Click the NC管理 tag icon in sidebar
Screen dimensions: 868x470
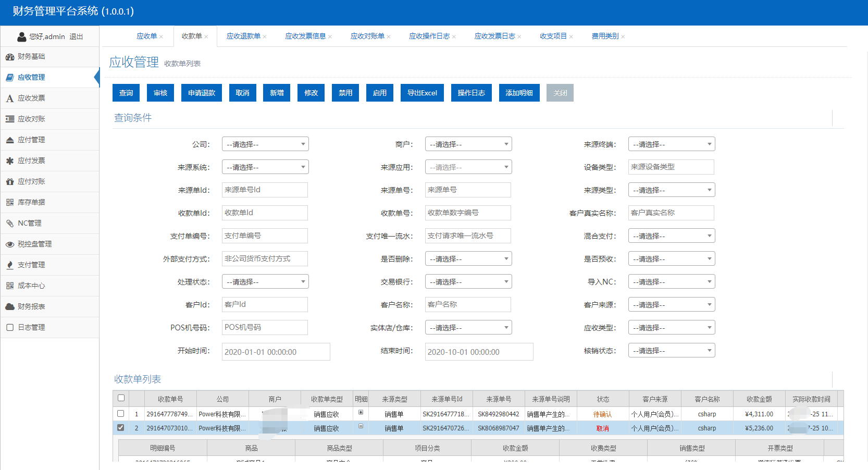click(9, 224)
